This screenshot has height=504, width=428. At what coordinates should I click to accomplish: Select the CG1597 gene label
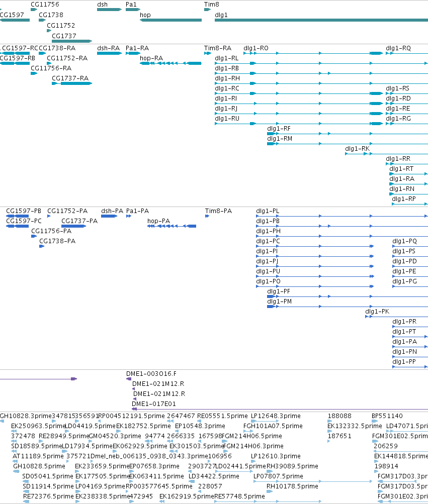(12, 15)
